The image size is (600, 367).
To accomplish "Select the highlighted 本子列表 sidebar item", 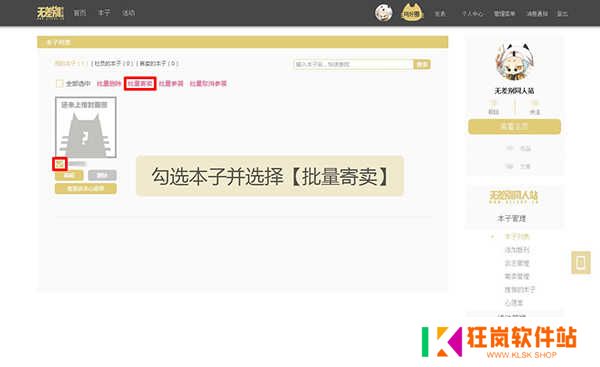I will coord(517,237).
